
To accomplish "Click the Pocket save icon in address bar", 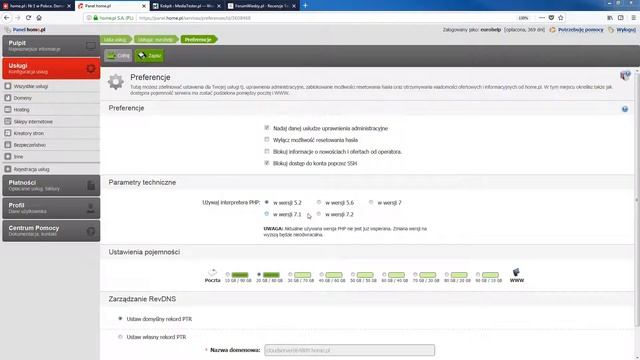I will point(551,18).
